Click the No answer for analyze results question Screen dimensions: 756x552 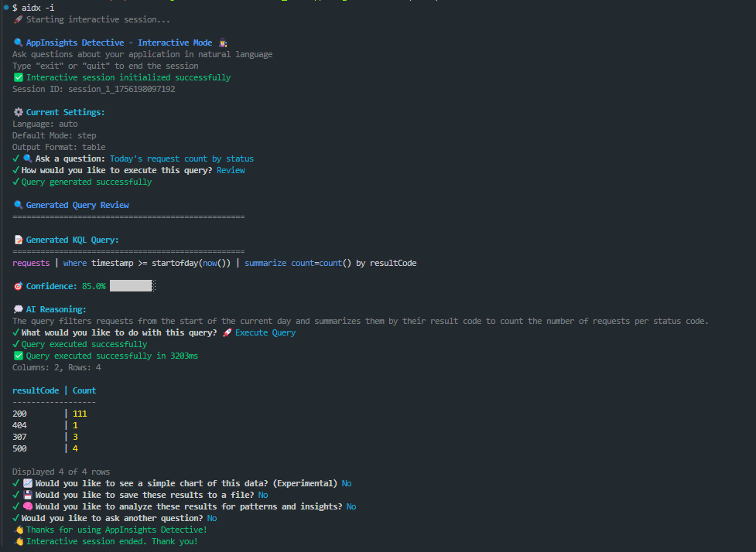[351, 506]
